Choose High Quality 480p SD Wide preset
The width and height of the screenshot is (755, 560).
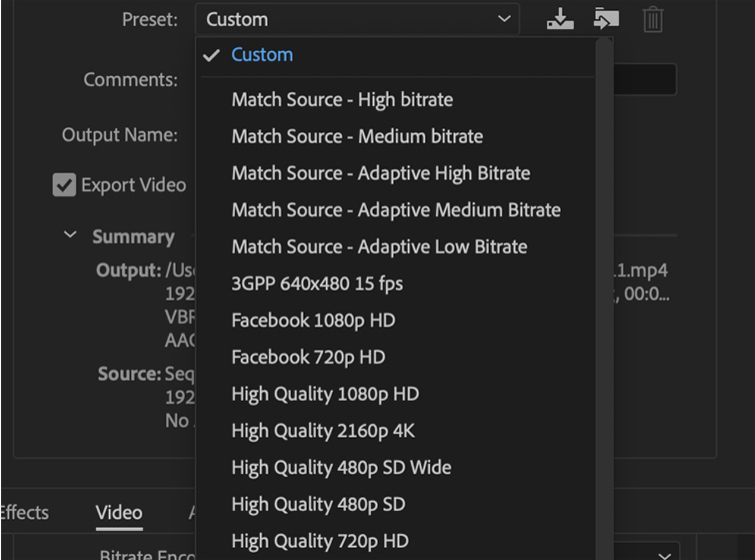[341, 467]
